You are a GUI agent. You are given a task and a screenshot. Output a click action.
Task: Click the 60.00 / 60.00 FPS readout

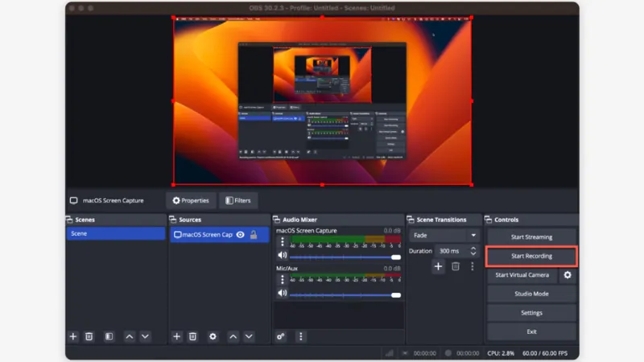pyautogui.click(x=545, y=353)
